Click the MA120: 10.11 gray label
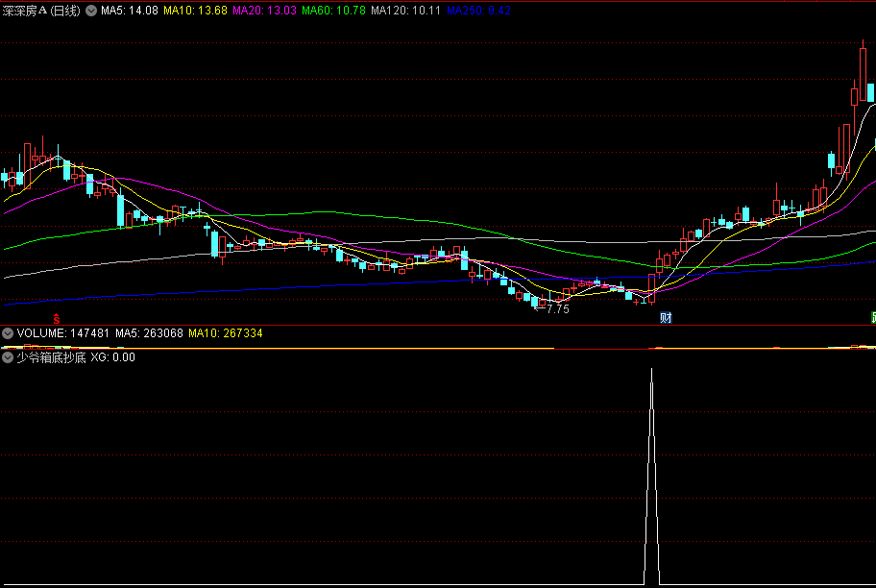Screen dimensions: 876x588 click(x=406, y=11)
